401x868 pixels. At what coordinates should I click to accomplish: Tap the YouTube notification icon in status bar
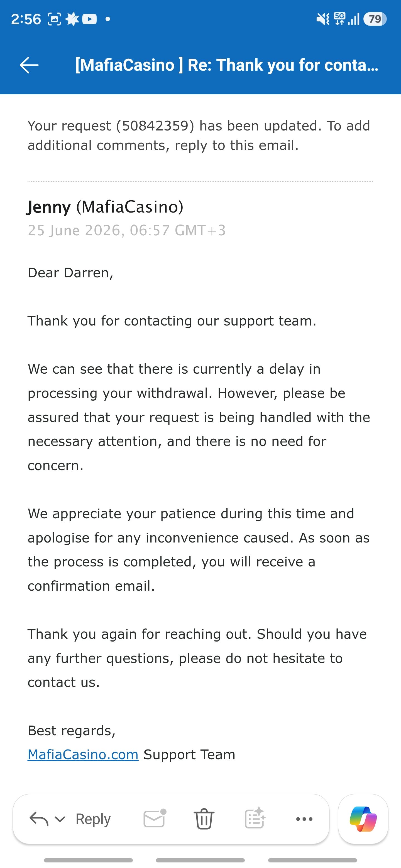point(89,19)
